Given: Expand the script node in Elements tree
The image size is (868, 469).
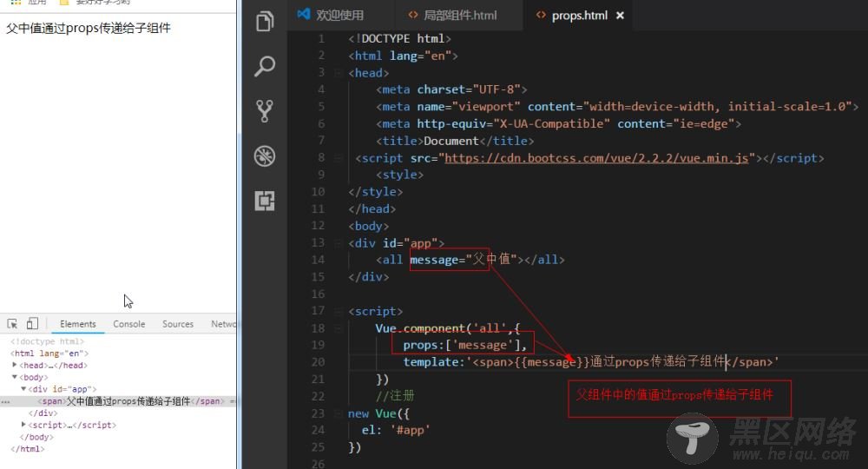Looking at the screenshot, I should tap(23, 425).
